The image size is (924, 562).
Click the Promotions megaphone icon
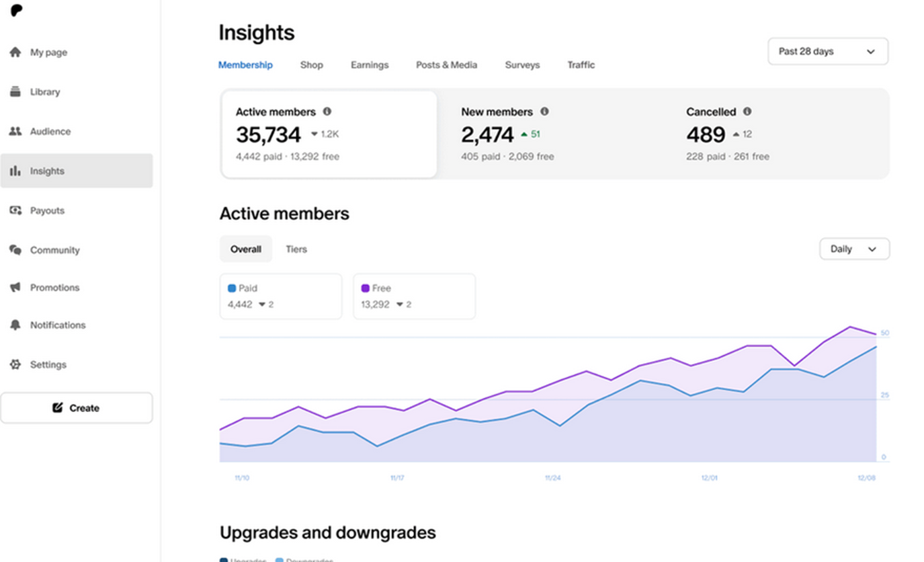(15, 288)
